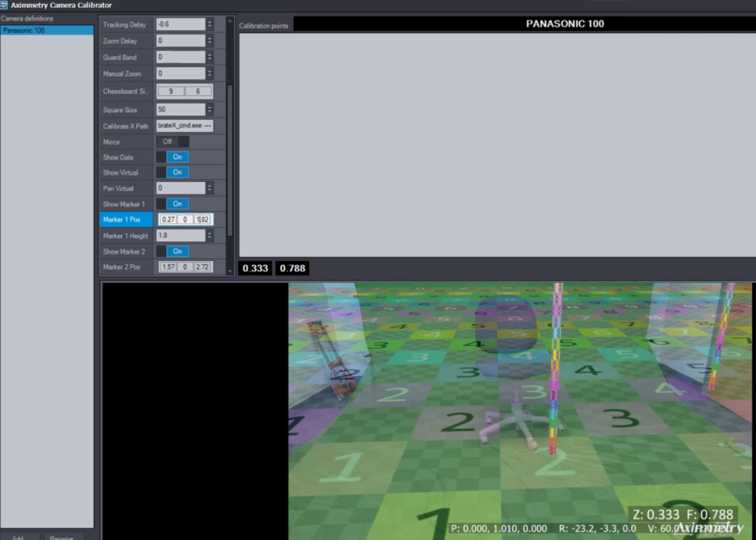Click the Add camera definition button

point(18,537)
